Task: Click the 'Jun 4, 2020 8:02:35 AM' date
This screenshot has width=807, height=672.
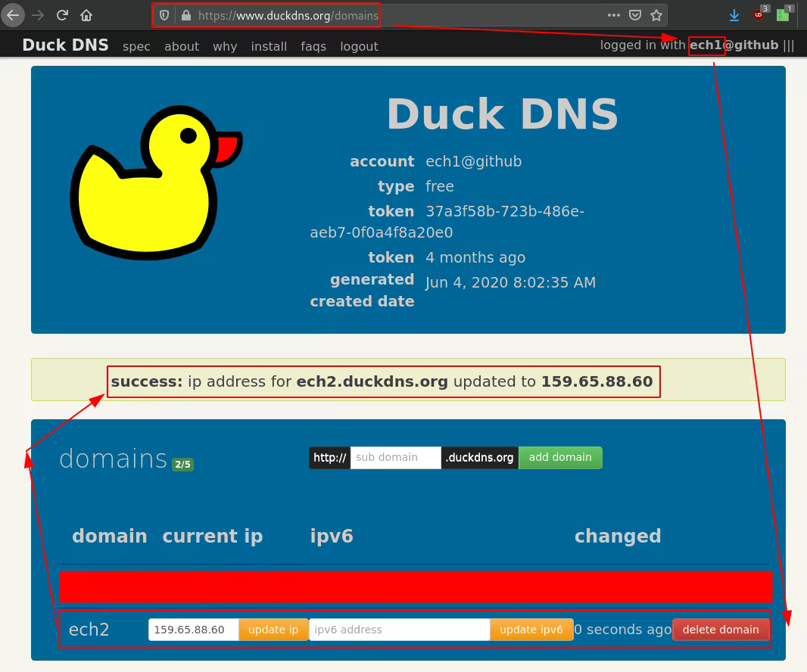Action: coord(510,282)
